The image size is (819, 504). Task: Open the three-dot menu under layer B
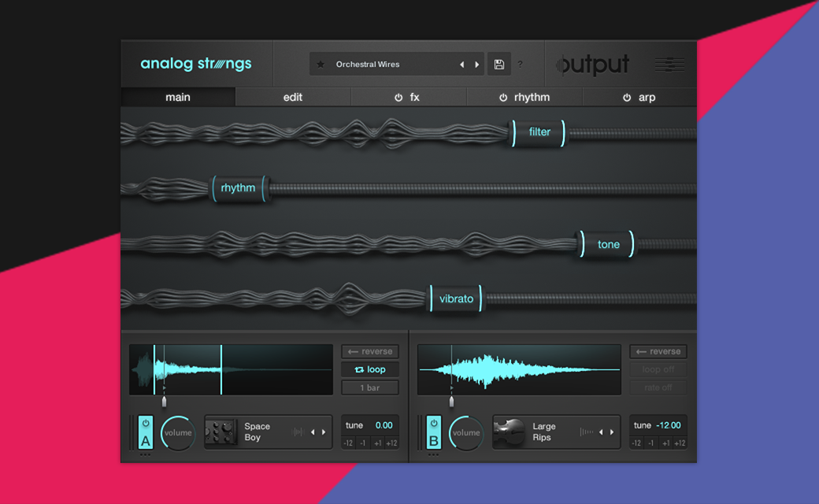(x=434, y=455)
